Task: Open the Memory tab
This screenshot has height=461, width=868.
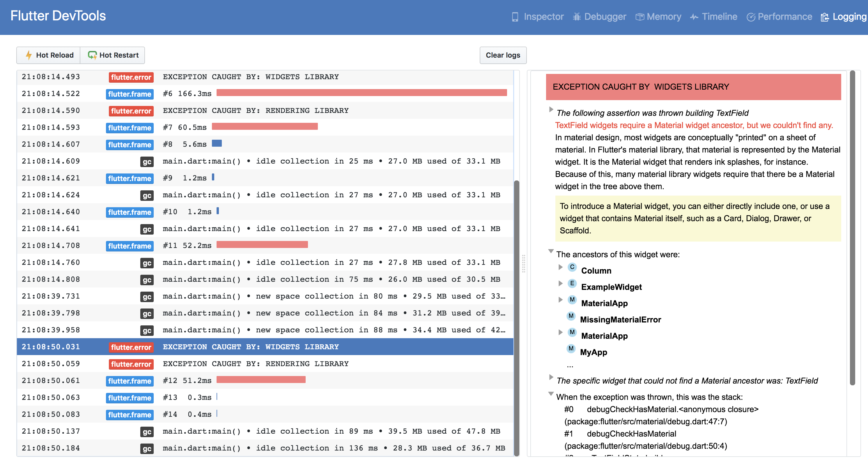Action: (658, 17)
